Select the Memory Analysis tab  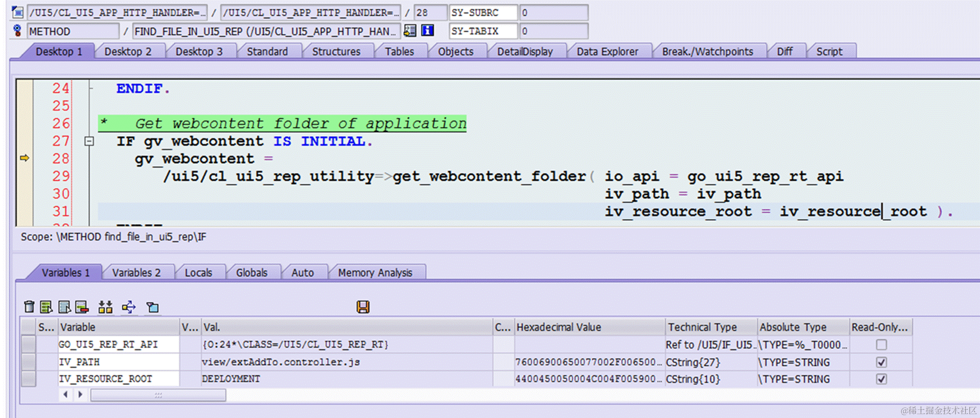(x=375, y=273)
